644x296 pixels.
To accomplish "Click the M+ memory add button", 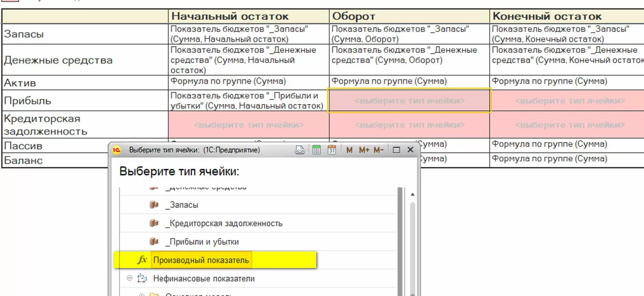I will (x=364, y=150).
